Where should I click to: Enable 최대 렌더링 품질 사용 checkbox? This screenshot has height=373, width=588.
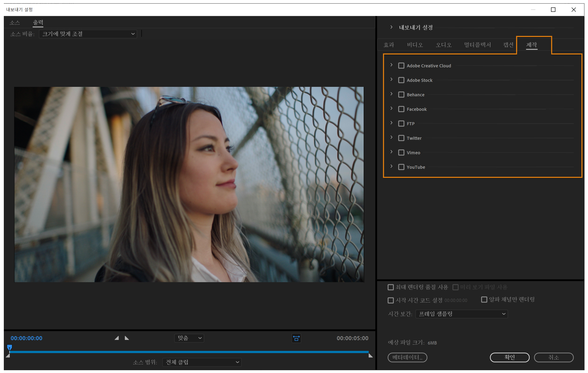point(391,287)
